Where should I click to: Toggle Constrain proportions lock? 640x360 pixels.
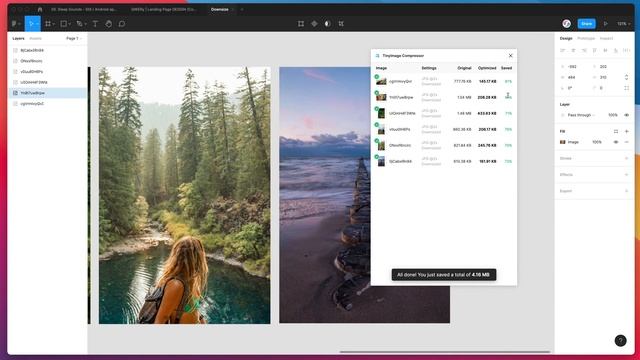click(626, 77)
